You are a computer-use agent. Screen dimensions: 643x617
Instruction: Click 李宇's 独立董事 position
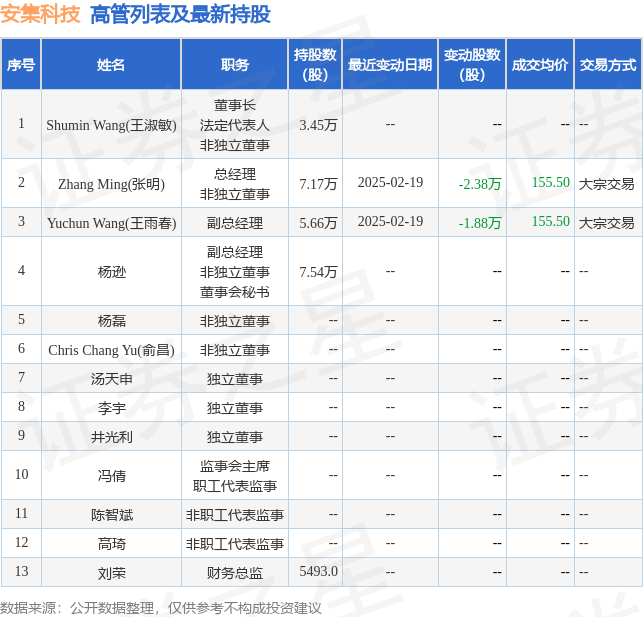point(235,408)
